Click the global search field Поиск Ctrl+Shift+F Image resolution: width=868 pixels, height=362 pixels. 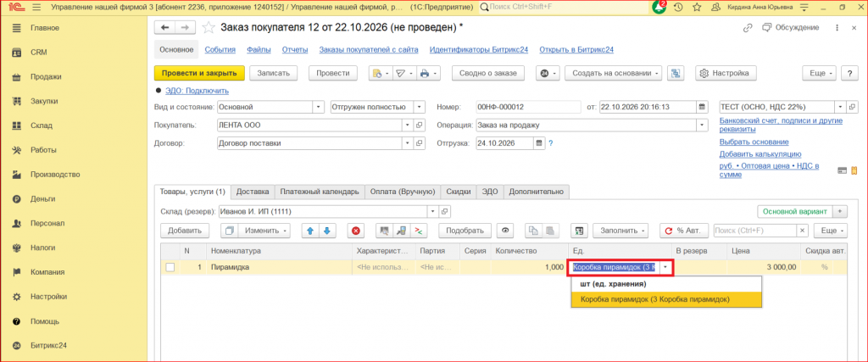pos(563,7)
